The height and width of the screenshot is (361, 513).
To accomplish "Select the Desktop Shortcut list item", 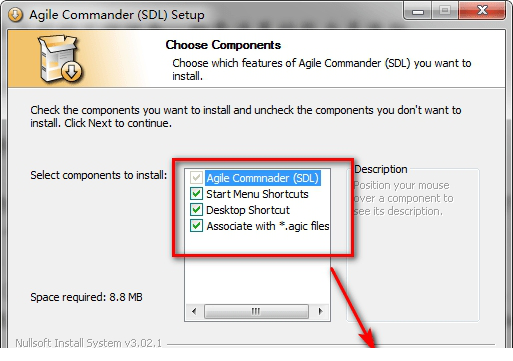I will [248, 210].
